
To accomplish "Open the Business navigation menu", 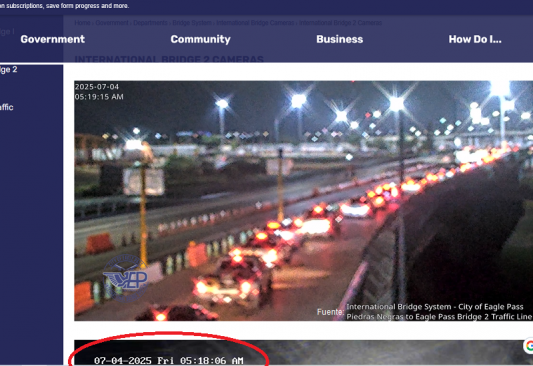I will 340,39.
